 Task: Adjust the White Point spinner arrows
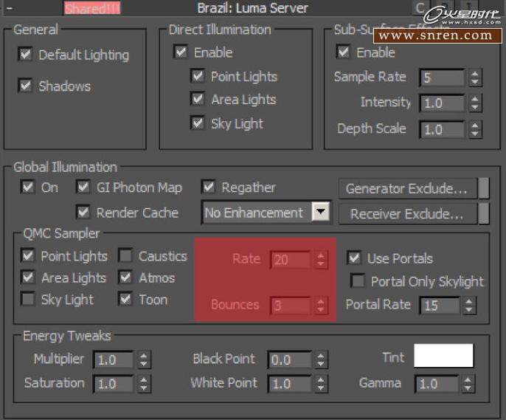(x=320, y=384)
